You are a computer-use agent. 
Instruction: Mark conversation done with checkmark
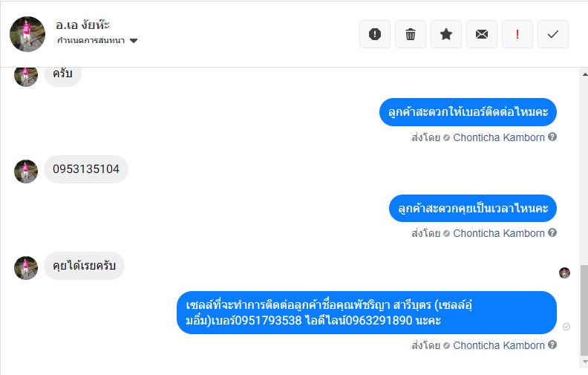point(553,34)
